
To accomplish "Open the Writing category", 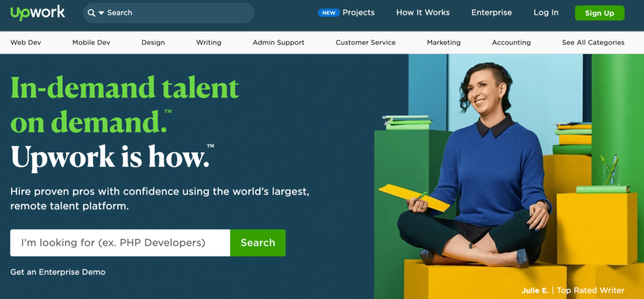I will [x=209, y=42].
